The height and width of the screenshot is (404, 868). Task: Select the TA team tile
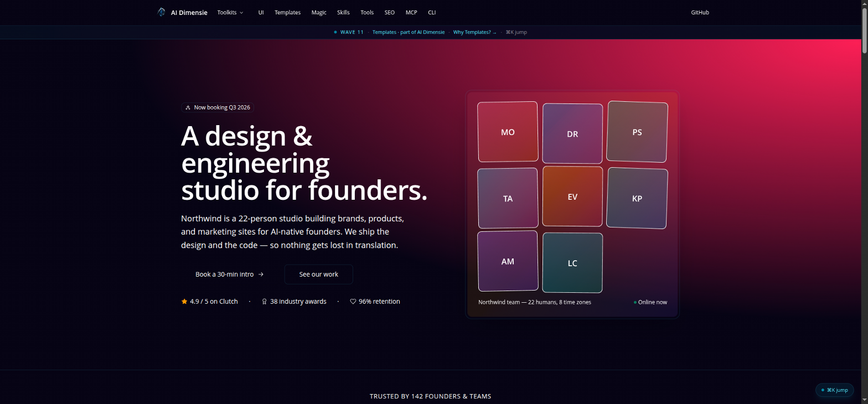[508, 198]
